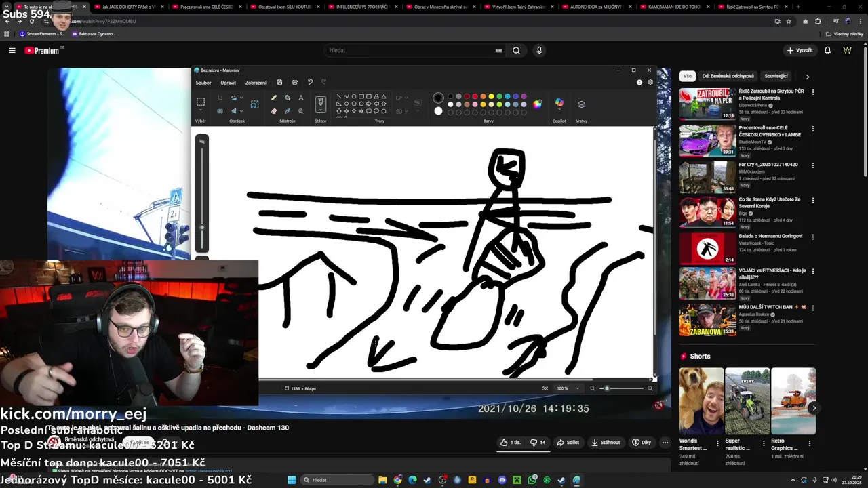Open the rotate dropdown arrow in Paint
This screenshot has height=488, width=868.
pyautogui.click(x=241, y=98)
